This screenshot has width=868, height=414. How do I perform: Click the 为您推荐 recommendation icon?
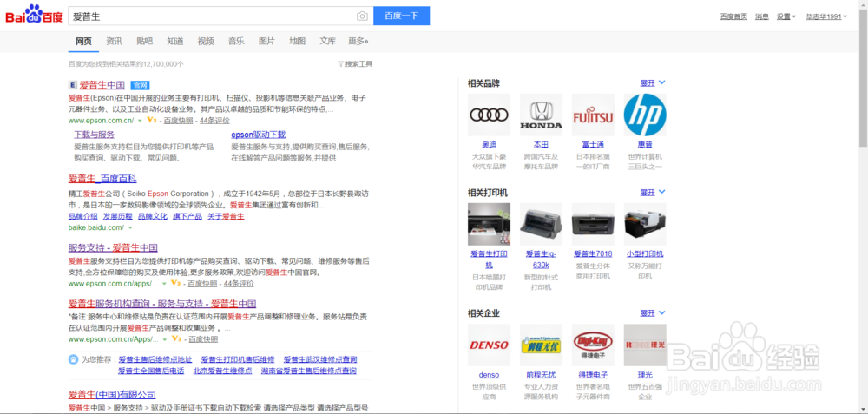(73, 359)
